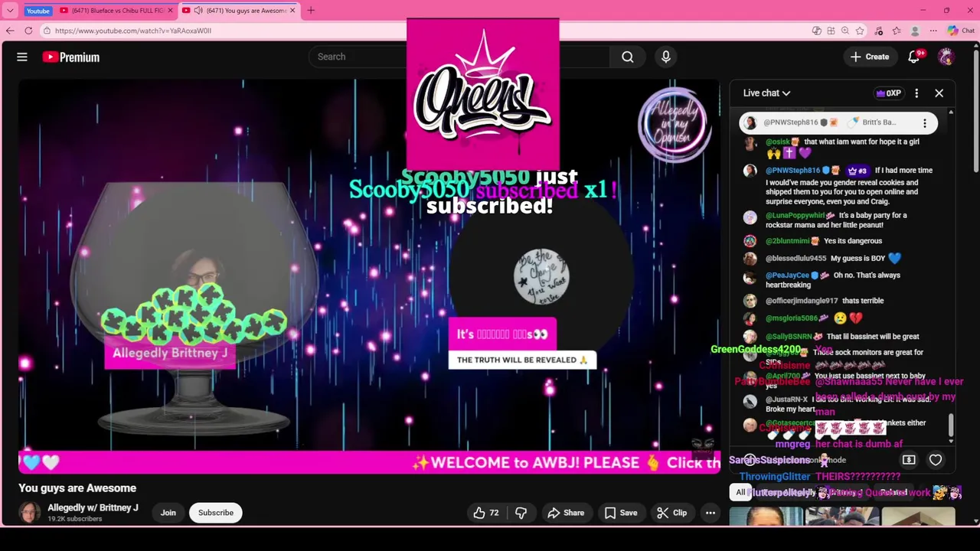
Task: Mute the tab via speaker icon
Action: tap(198, 11)
